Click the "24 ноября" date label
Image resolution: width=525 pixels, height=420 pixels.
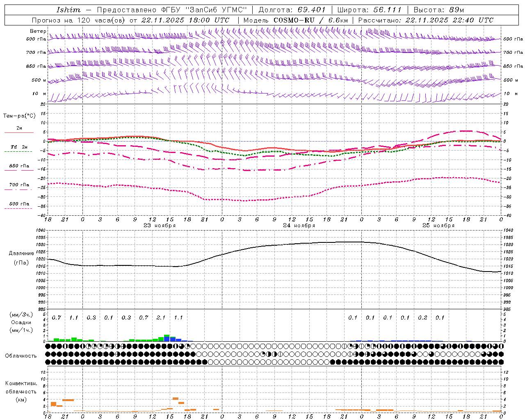point(299,226)
